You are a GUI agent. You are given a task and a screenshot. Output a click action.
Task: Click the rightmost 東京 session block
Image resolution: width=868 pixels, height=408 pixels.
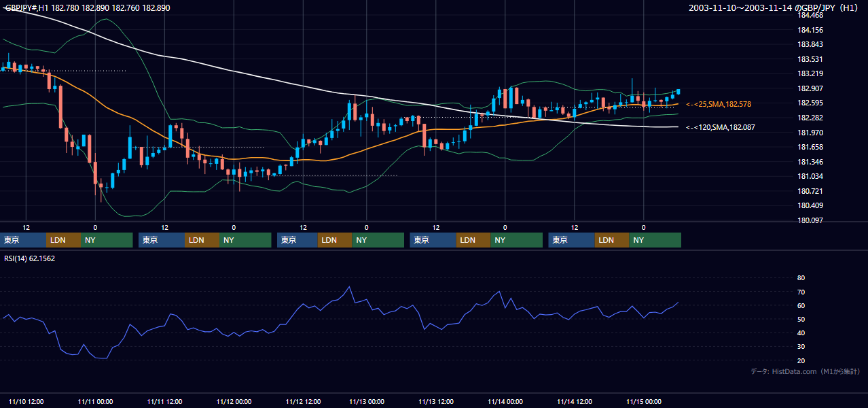tap(572, 240)
